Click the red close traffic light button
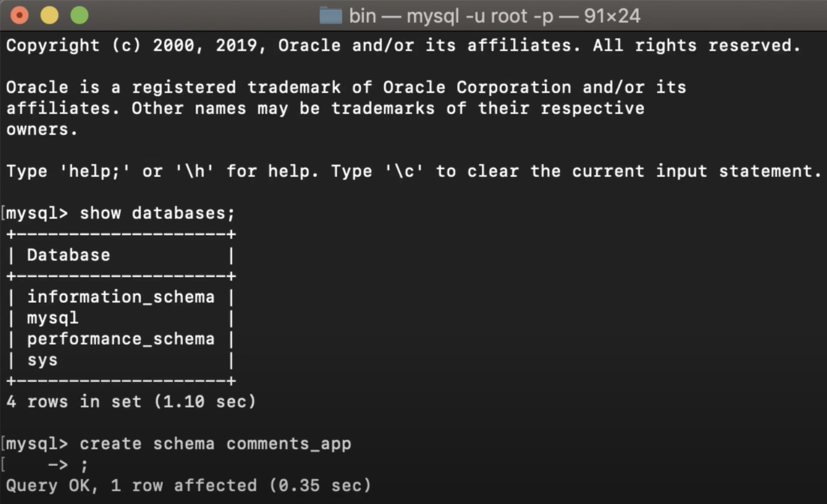 pyautogui.click(x=20, y=15)
